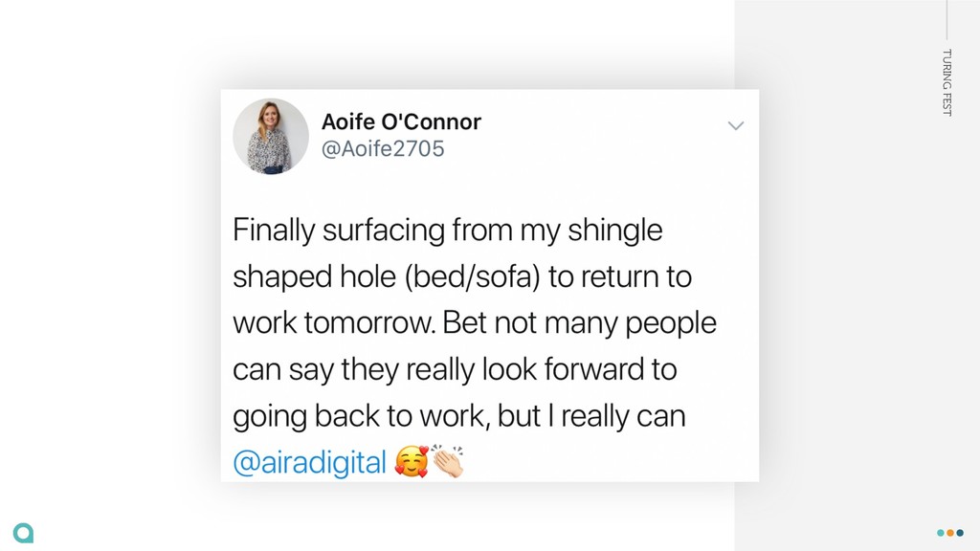This screenshot has height=551, width=980.
Task: Click Aoife O'Connor's profile photo
Action: click(x=271, y=136)
